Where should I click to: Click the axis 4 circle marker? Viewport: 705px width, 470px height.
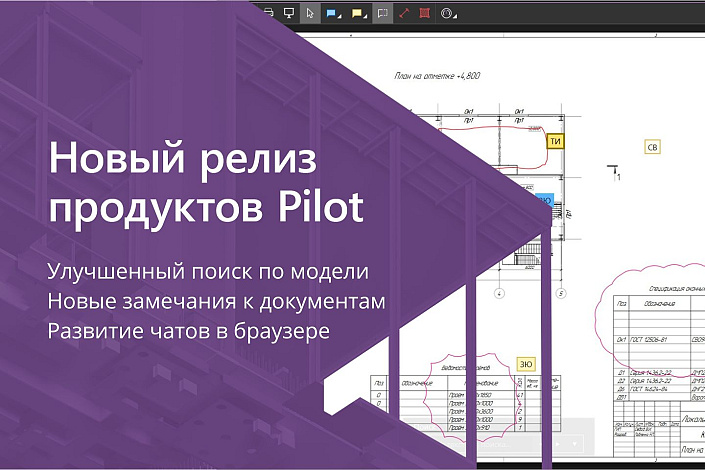pyautogui.click(x=500, y=293)
